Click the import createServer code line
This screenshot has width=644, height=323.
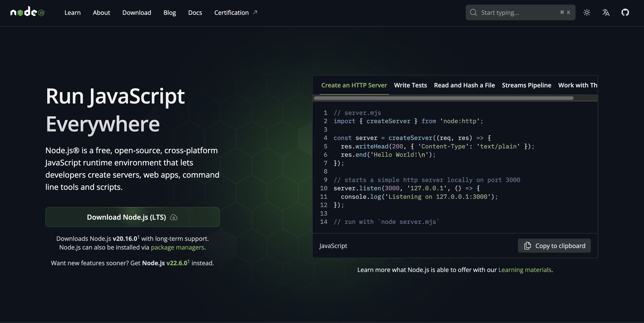(409, 121)
